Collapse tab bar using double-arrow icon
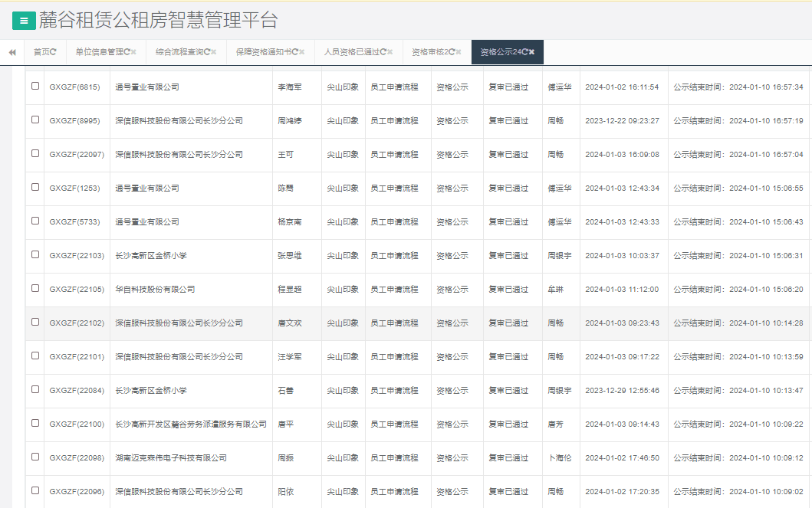This screenshot has width=812, height=508. (12, 53)
